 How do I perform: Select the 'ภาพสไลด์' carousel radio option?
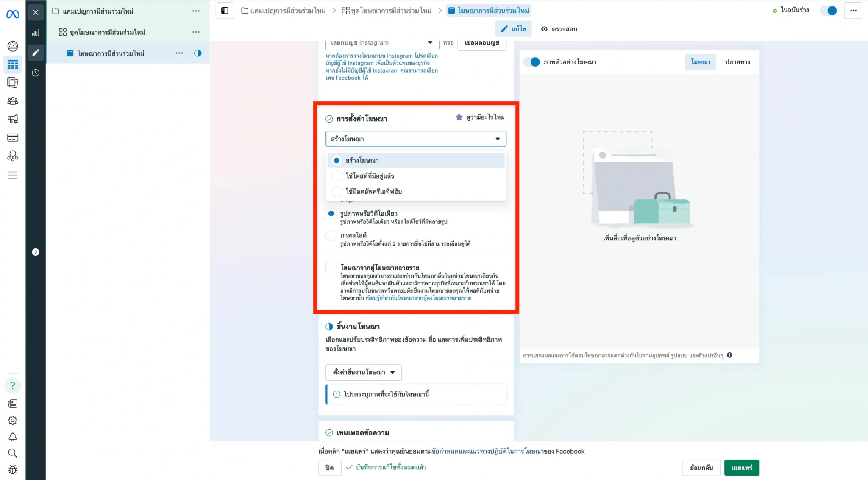331,235
